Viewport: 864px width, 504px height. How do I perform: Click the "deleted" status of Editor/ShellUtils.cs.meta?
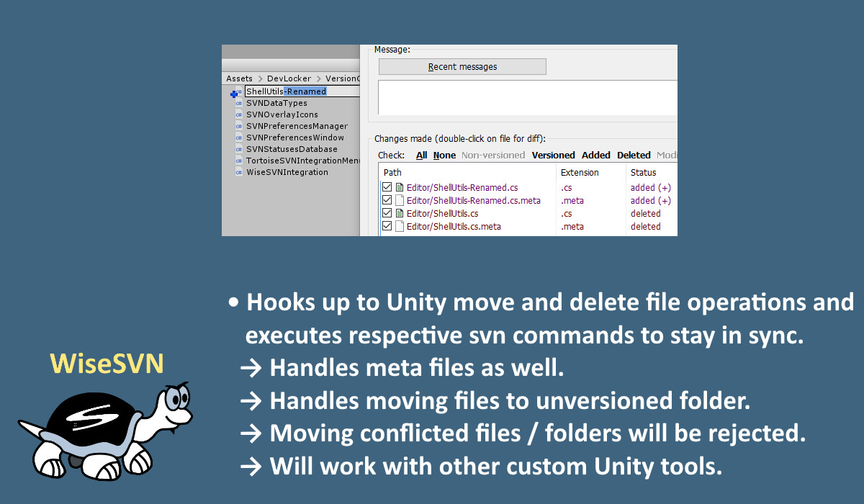tap(646, 227)
